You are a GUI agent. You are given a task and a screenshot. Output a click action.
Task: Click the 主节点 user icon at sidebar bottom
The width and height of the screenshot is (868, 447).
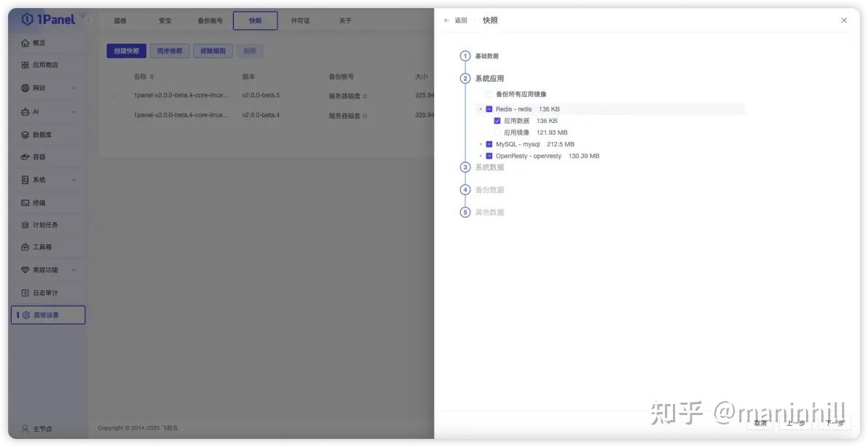pyautogui.click(x=25, y=429)
